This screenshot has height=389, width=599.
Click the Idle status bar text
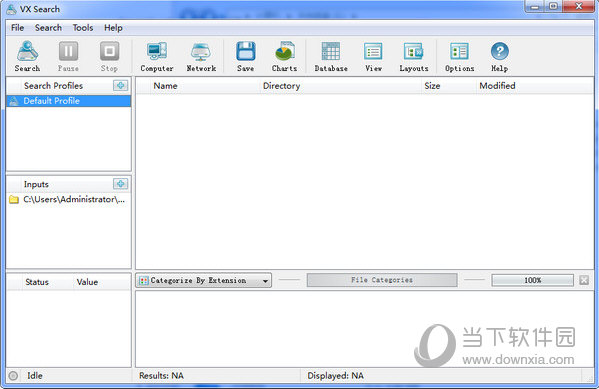point(35,376)
